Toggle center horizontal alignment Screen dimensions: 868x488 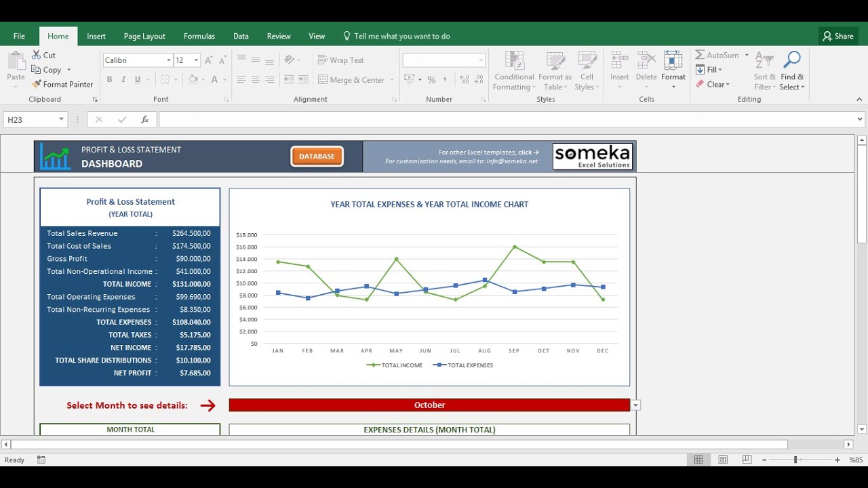(256, 79)
